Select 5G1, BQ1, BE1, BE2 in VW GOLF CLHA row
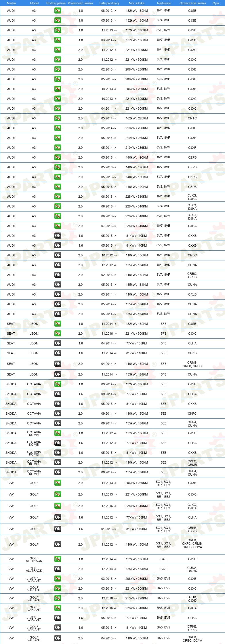 (163, 518)
